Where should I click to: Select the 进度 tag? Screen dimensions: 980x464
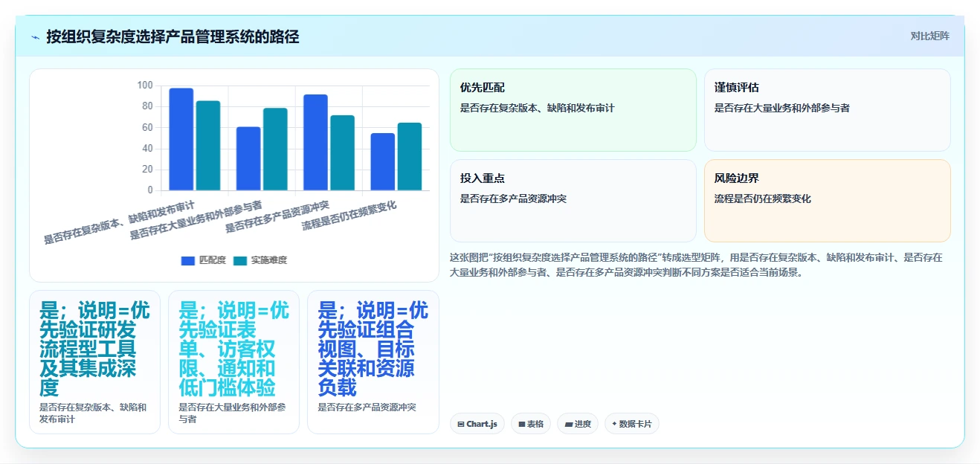578,424
